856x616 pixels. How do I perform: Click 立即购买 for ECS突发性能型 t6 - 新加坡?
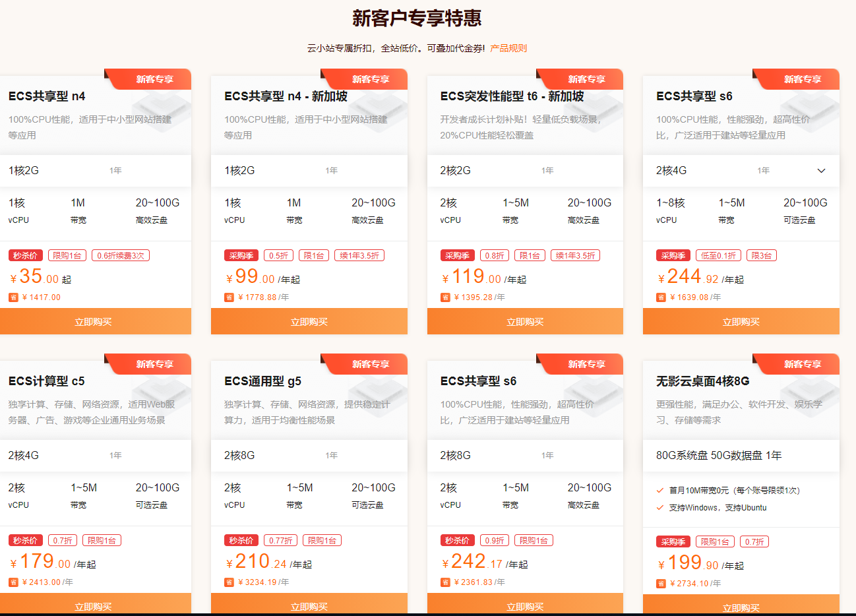pos(525,321)
